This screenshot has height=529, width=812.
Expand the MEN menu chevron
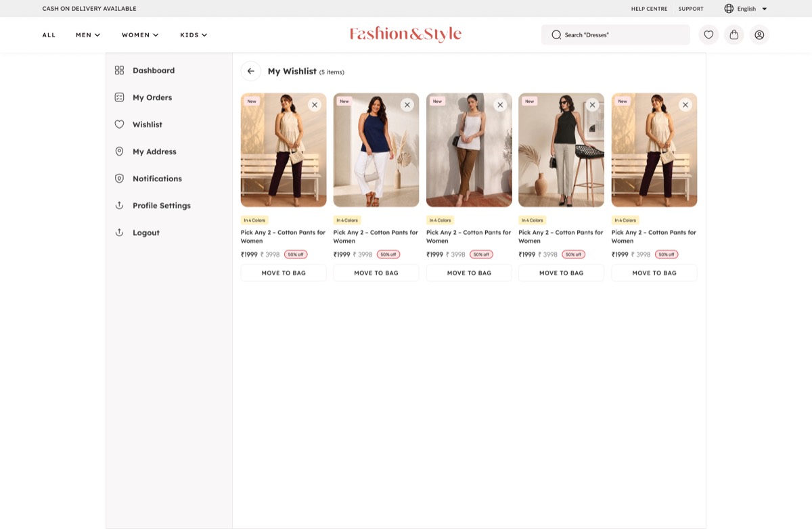coord(97,35)
